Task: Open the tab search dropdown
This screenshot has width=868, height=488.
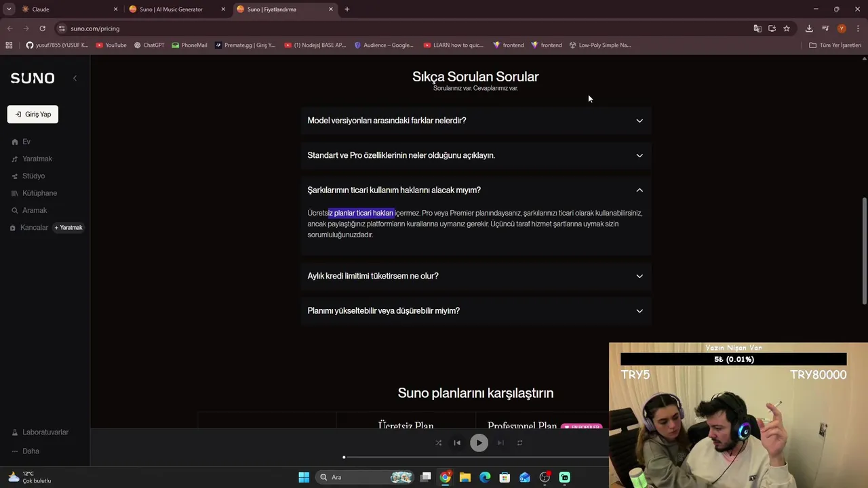Action: tap(8, 9)
